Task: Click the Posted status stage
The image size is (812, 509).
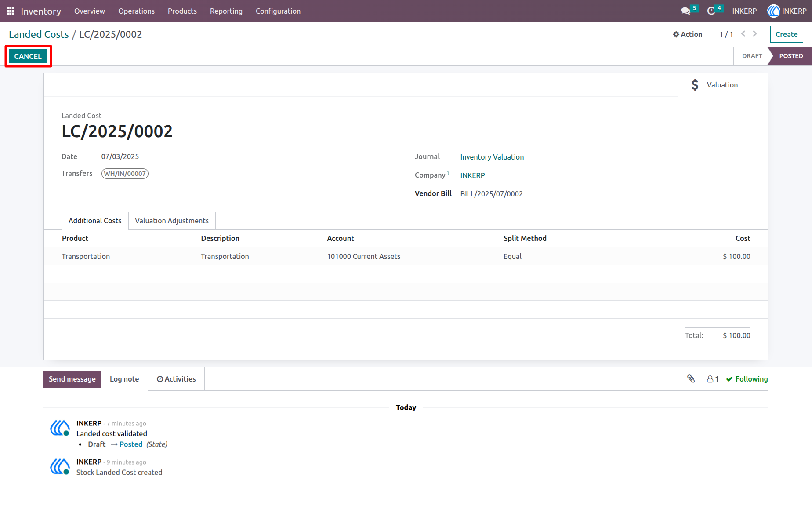Action: (791, 56)
